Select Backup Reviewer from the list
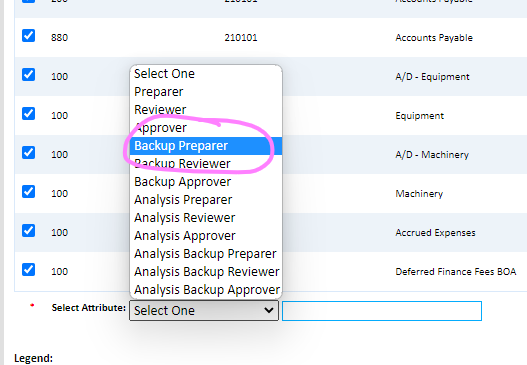This screenshot has height=365, width=527. 206,164
